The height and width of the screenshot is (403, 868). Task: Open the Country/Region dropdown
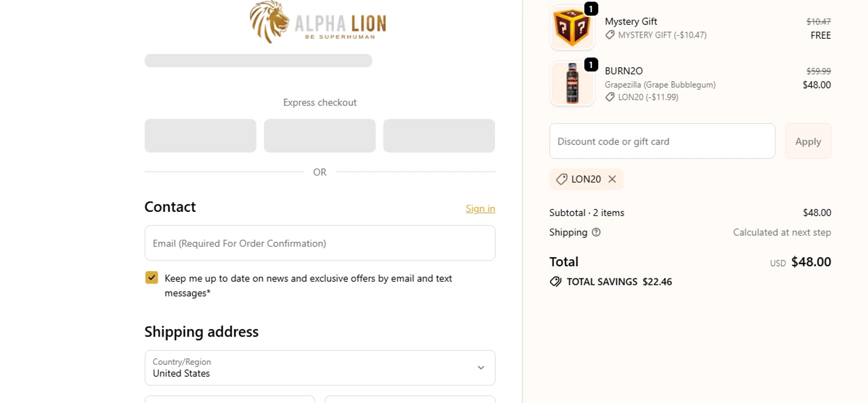pyautogui.click(x=319, y=368)
